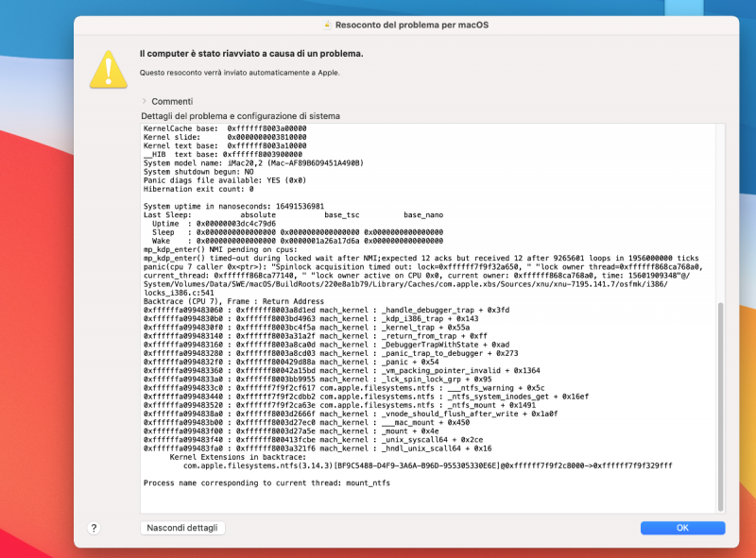This screenshot has height=558, width=756.
Task: Click the '_mount + 0x4e' row
Action: click(x=291, y=431)
